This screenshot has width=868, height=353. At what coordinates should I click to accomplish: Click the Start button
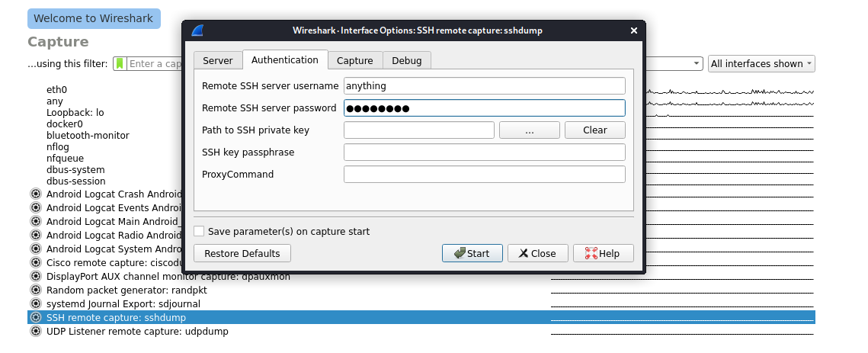(x=472, y=253)
